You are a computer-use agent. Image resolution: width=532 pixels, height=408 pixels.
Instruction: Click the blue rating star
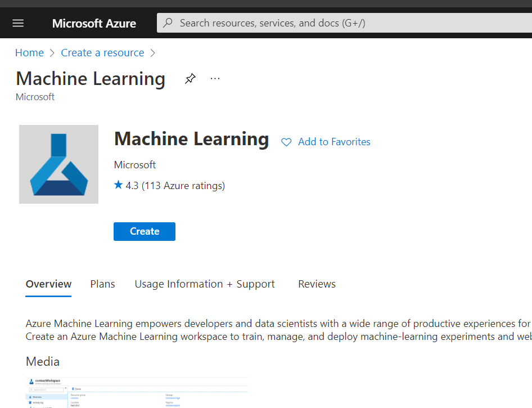[118, 185]
